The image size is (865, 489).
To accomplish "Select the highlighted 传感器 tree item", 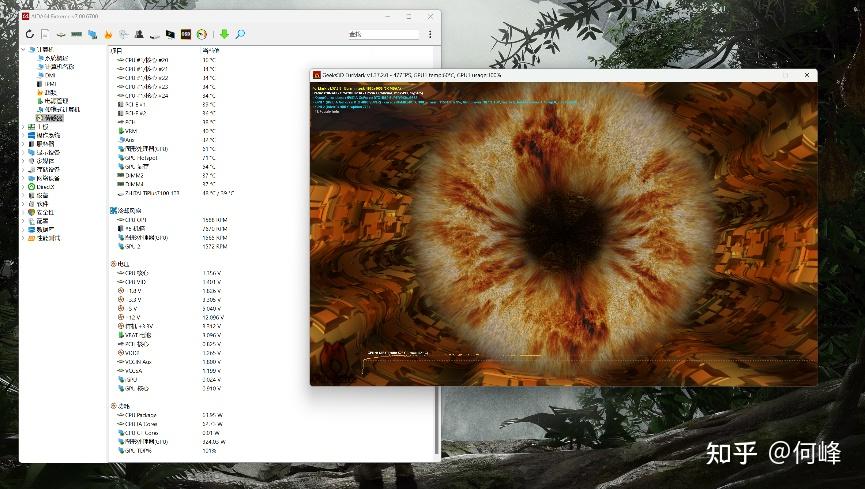I will 54,118.
